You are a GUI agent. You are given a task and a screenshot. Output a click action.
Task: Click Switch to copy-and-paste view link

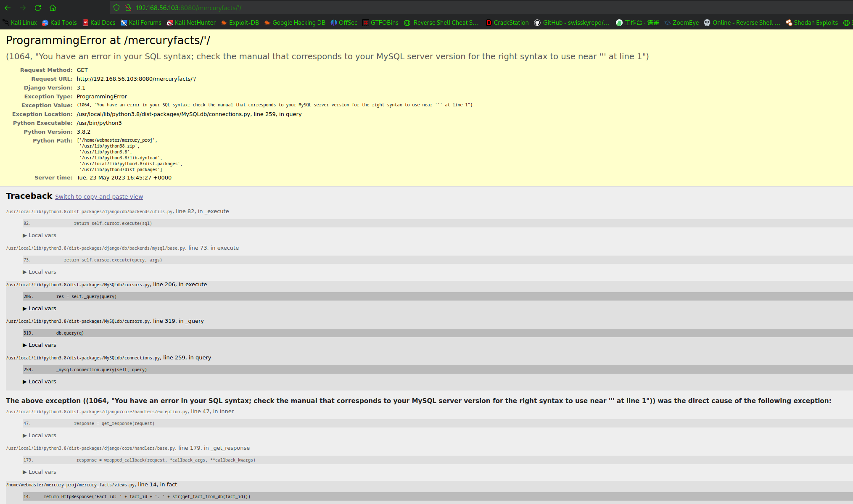[x=99, y=196]
